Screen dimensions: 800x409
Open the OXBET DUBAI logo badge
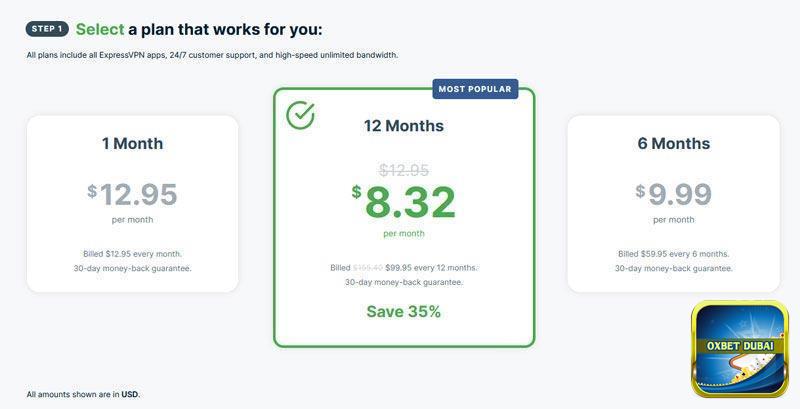click(x=739, y=349)
